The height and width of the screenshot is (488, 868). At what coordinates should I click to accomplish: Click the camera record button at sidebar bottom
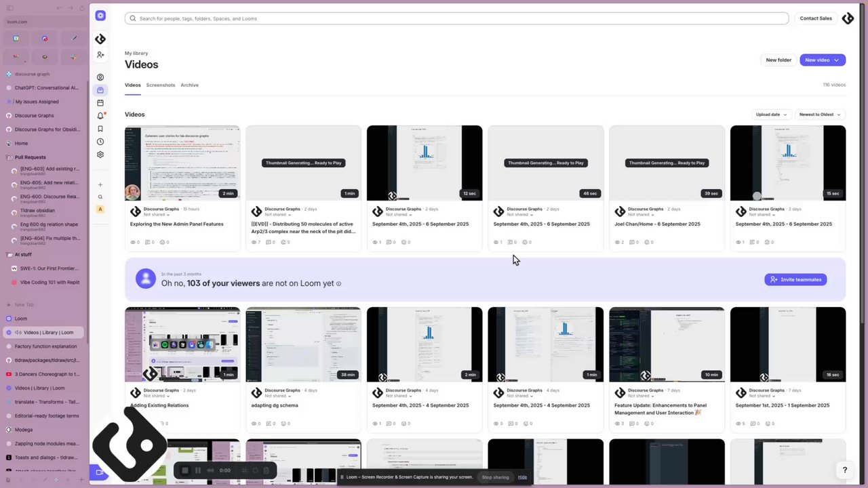99,472
